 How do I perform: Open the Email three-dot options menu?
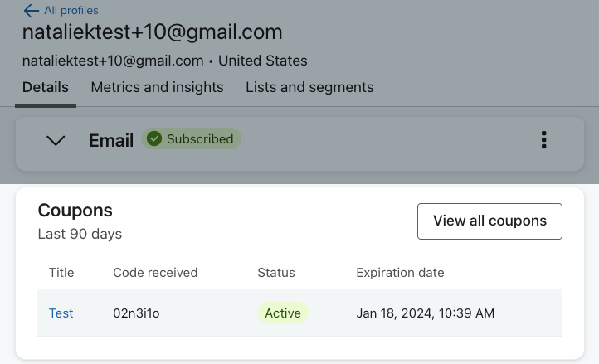click(543, 140)
